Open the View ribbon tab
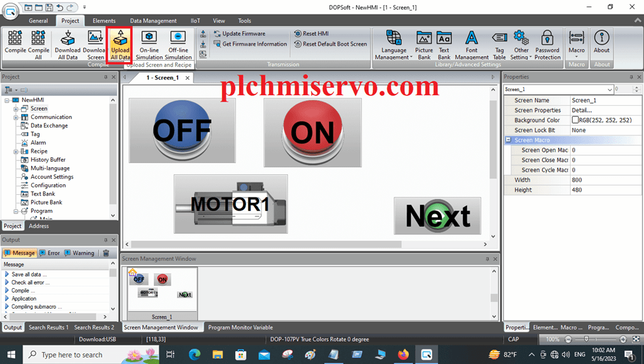 [x=219, y=20]
